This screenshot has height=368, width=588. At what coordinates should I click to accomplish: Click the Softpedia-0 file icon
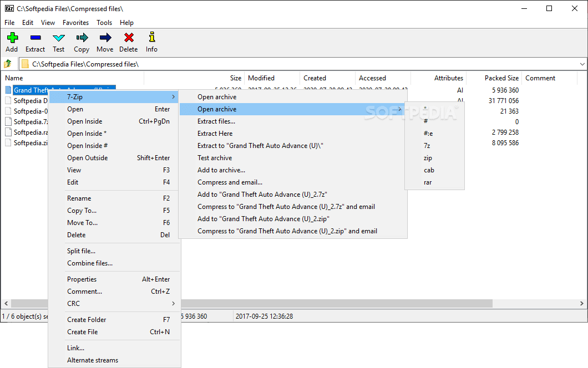pos(8,111)
